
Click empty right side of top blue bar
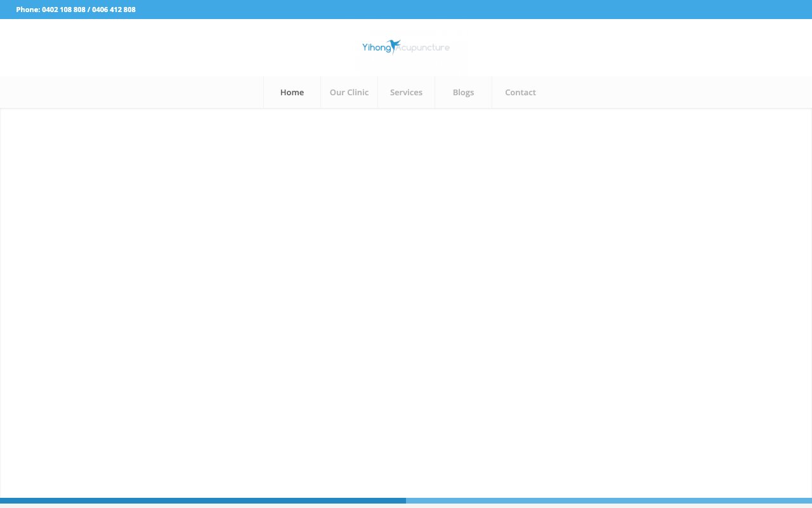pyautogui.click(x=571, y=10)
